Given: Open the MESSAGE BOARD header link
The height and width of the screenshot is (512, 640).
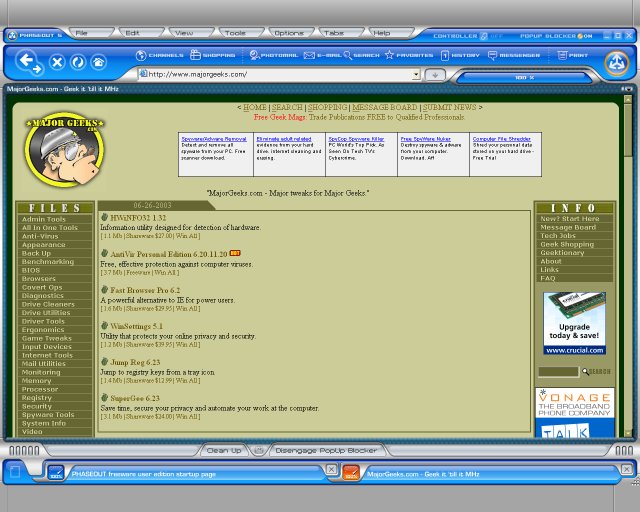Looking at the screenshot, I should click(x=384, y=107).
